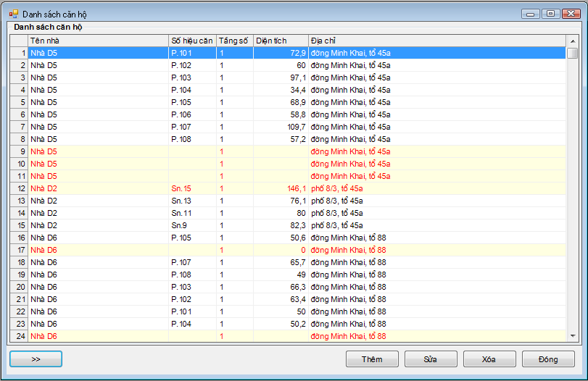Close dialog with Đóng button
Image resolution: width=588 pixels, height=381 pixels.
coord(548,359)
